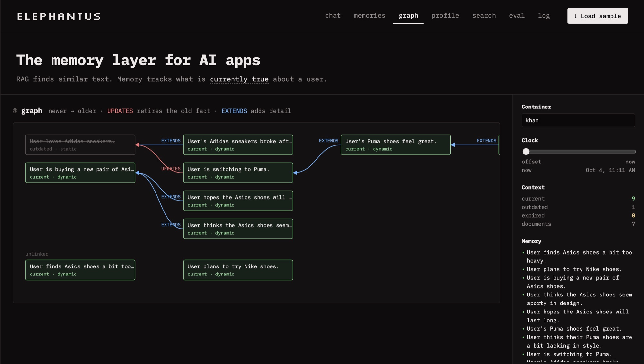Viewport: 644px width, 364px height.
Task: Click the 'unlinked' section label
Action: point(37,254)
